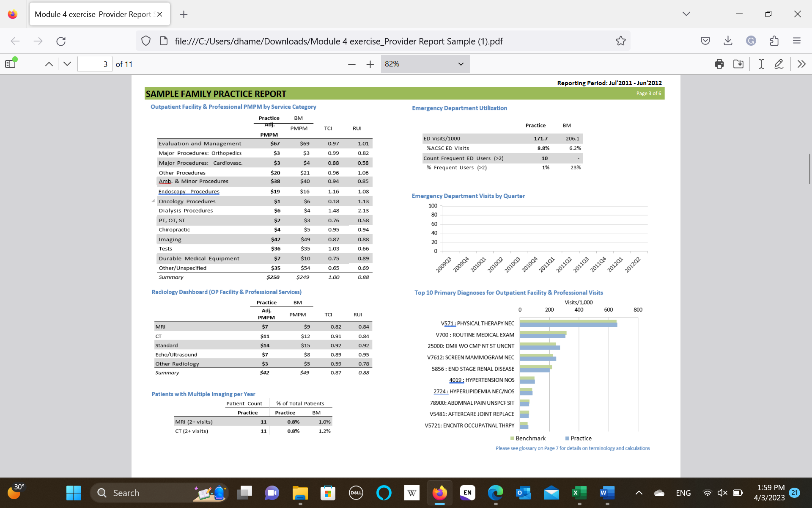The width and height of the screenshot is (812, 508).
Task: Bookmark this page with the star
Action: tap(620, 41)
